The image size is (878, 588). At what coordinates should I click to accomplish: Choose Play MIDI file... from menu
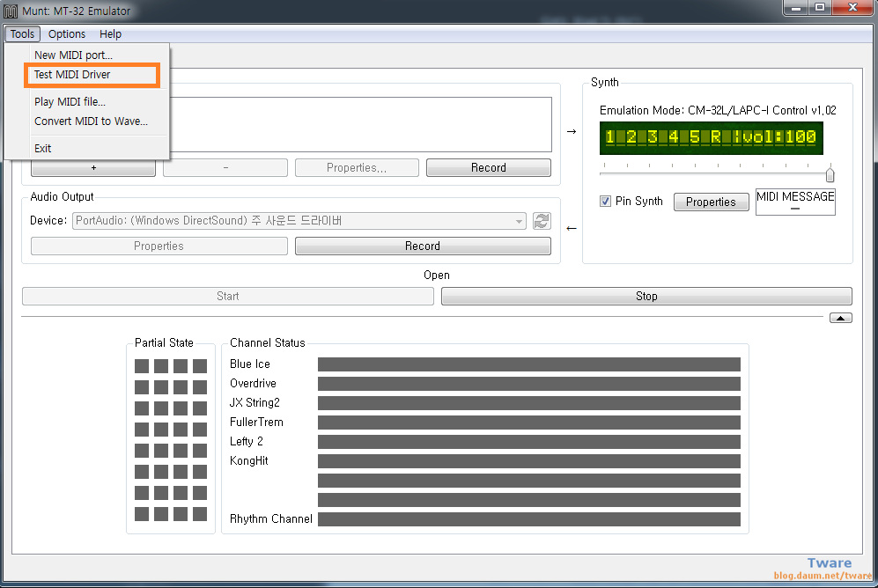click(x=70, y=102)
